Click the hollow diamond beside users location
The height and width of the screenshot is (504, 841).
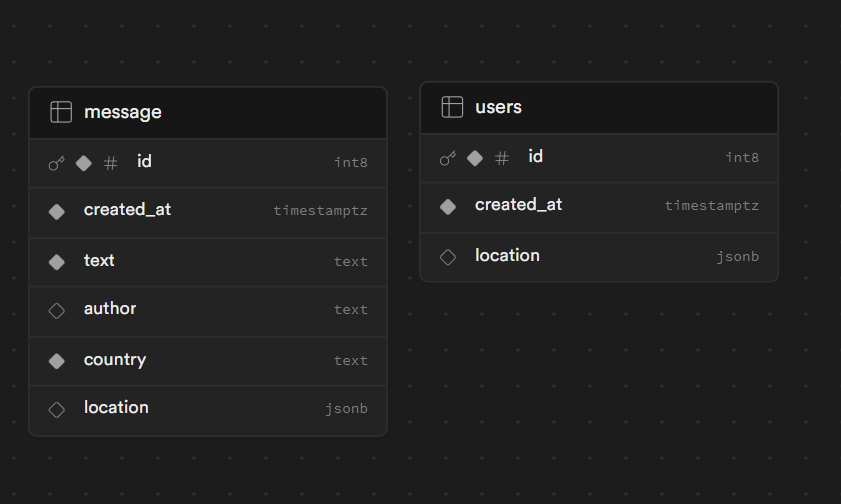(x=448, y=257)
